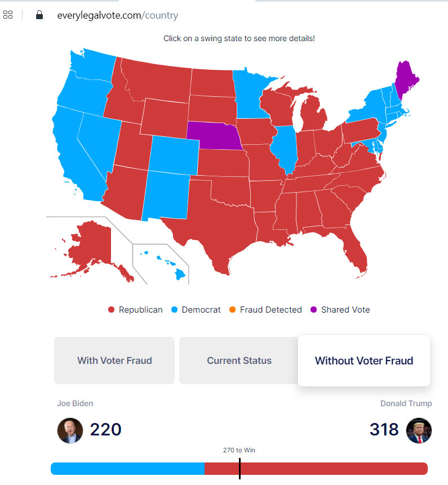448x485 pixels.
Task: Switch to With Voter Fraud tab
Action: pyautogui.click(x=114, y=361)
